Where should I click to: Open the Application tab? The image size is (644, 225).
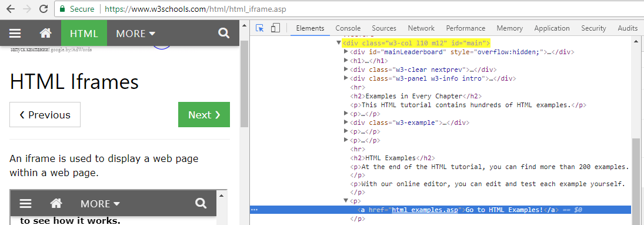point(552,28)
